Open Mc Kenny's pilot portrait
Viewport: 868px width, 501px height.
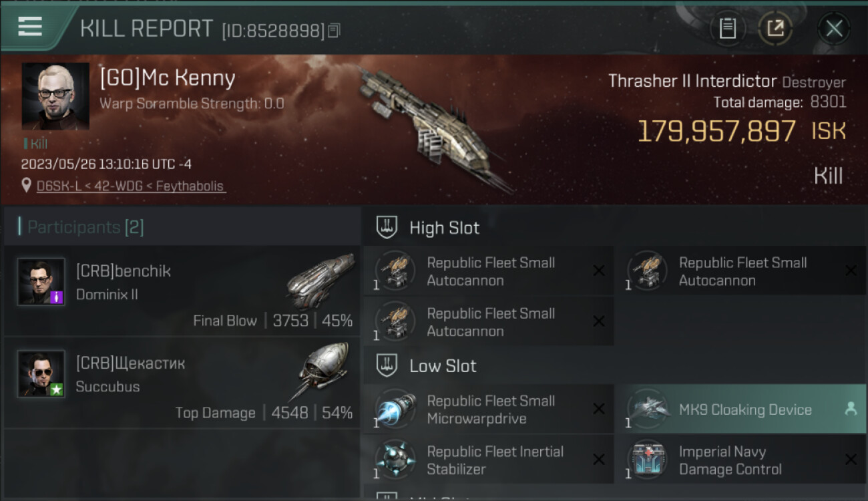tap(55, 96)
